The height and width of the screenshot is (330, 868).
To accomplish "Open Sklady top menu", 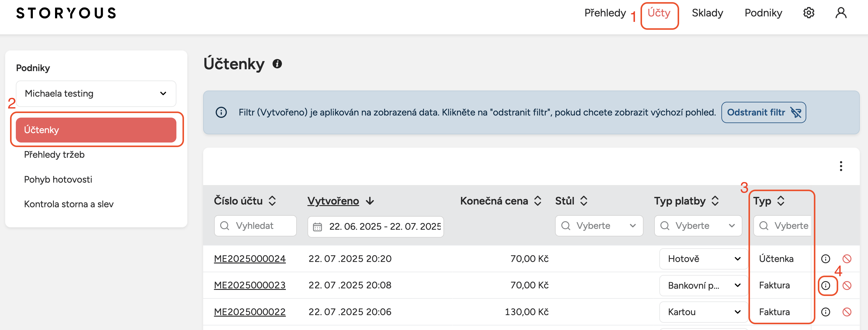I will point(707,13).
